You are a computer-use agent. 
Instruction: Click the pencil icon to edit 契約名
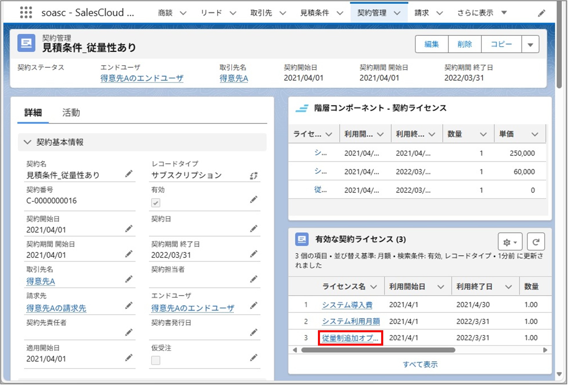tap(129, 174)
